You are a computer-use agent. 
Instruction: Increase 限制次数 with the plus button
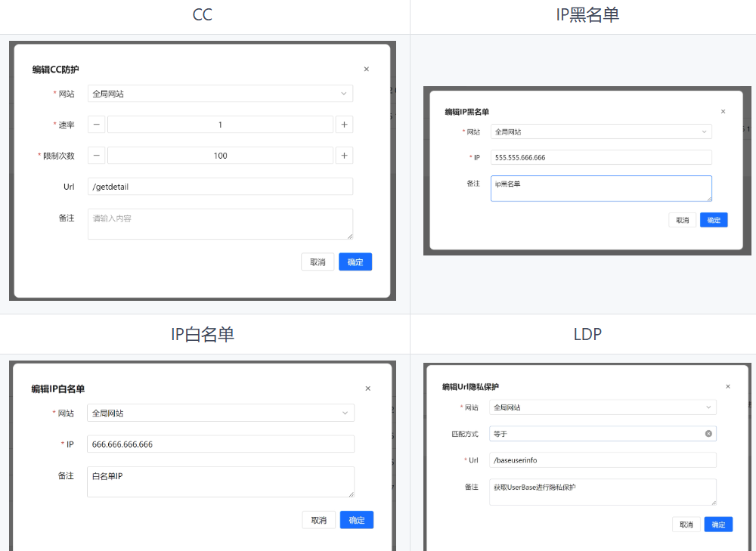click(x=344, y=155)
